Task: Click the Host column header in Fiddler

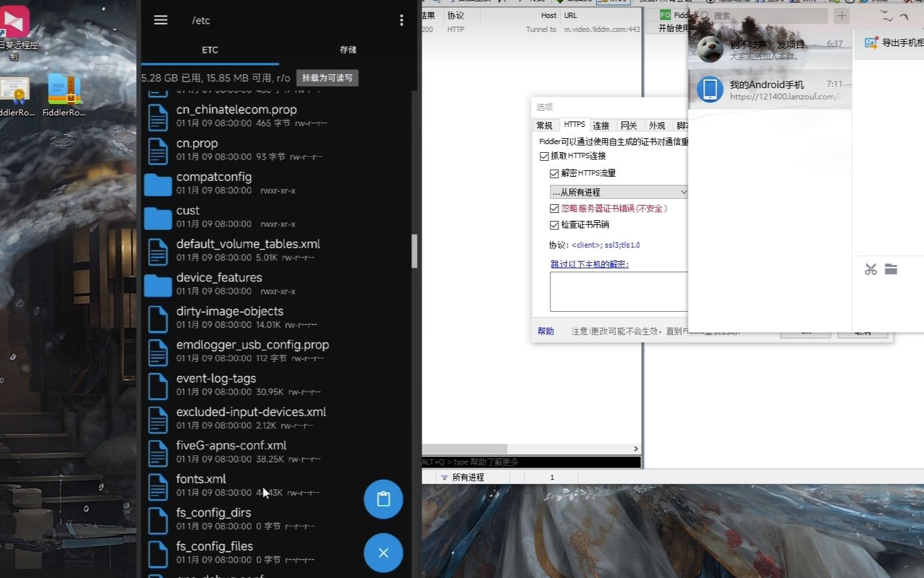Action: click(548, 15)
